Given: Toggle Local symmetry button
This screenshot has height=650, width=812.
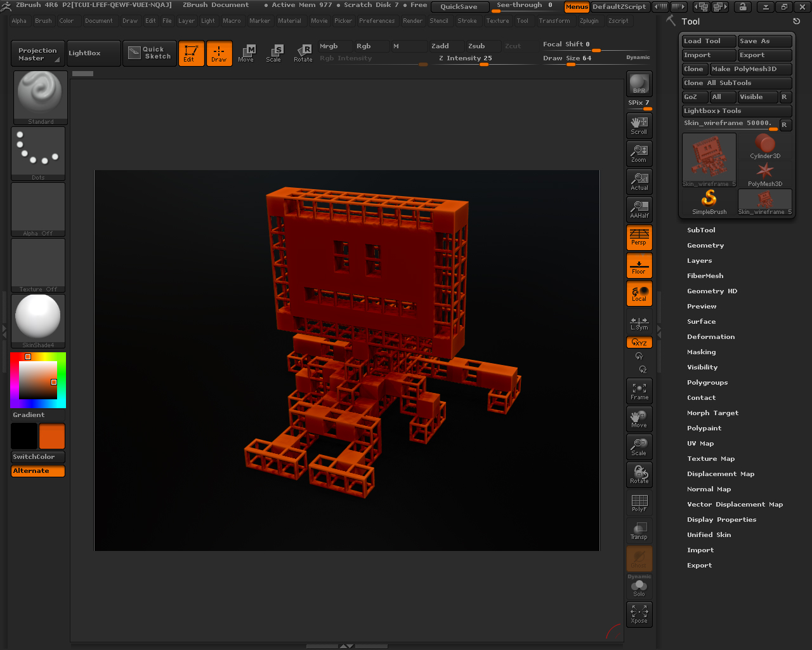Looking at the screenshot, I should coord(639,293).
